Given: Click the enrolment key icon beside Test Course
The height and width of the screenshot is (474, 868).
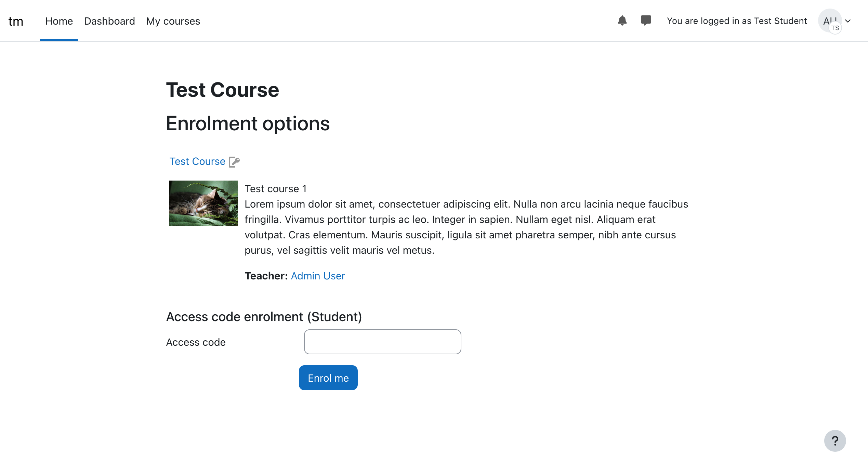Looking at the screenshot, I should tap(234, 161).
